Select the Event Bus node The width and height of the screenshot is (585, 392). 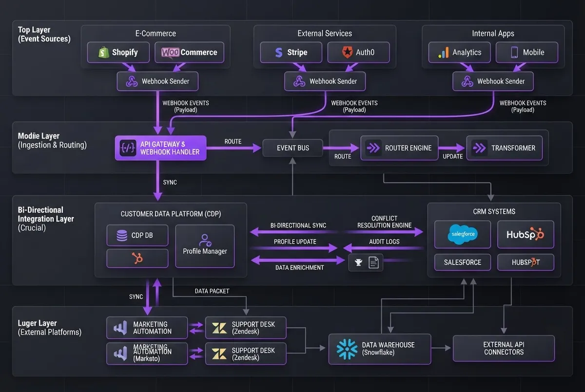coord(292,148)
